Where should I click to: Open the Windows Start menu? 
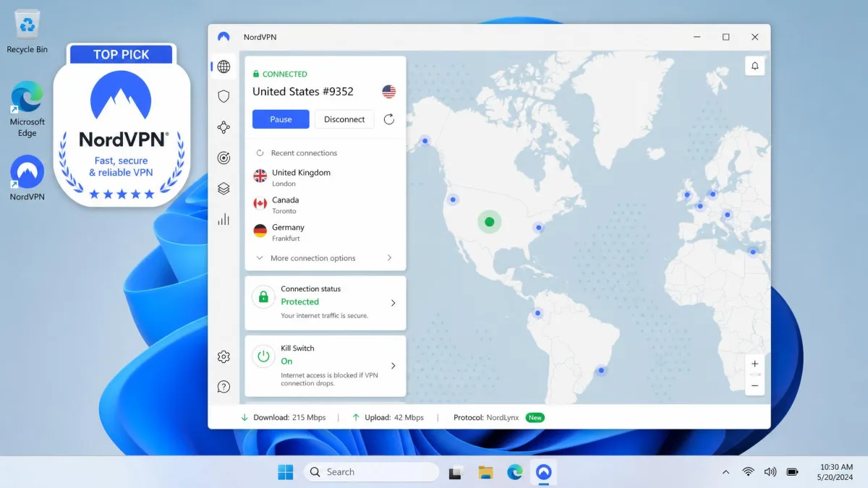coord(286,472)
